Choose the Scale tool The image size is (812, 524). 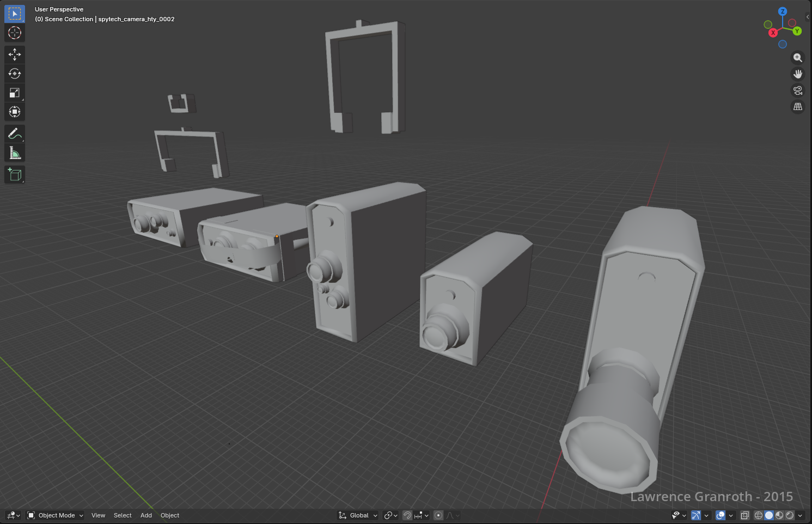coord(15,93)
